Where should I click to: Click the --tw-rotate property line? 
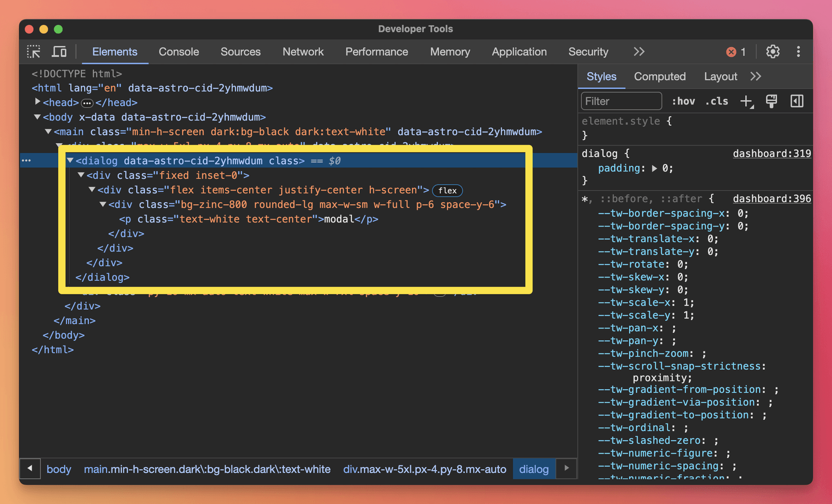643,264
